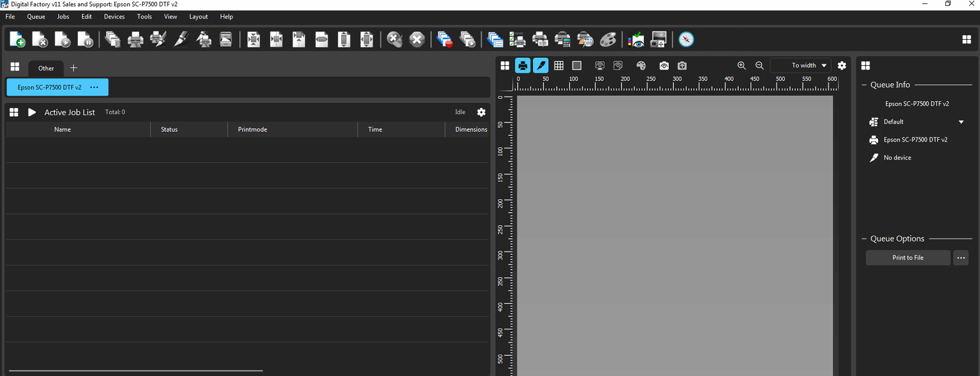Open the Queue menu

36,17
